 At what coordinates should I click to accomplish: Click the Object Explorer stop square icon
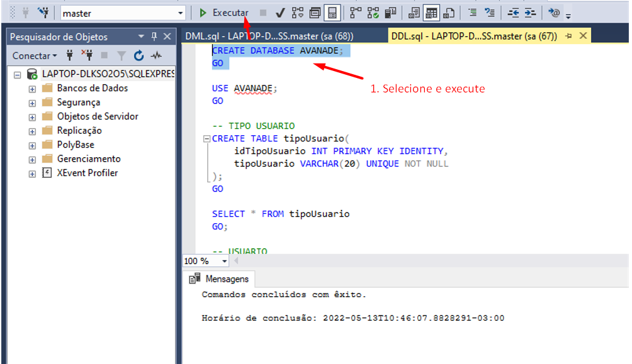tap(104, 55)
